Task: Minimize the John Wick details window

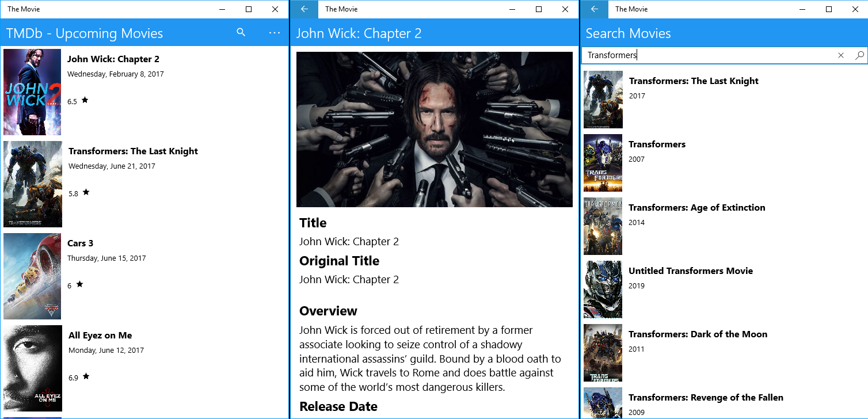Action: (x=512, y=9)
